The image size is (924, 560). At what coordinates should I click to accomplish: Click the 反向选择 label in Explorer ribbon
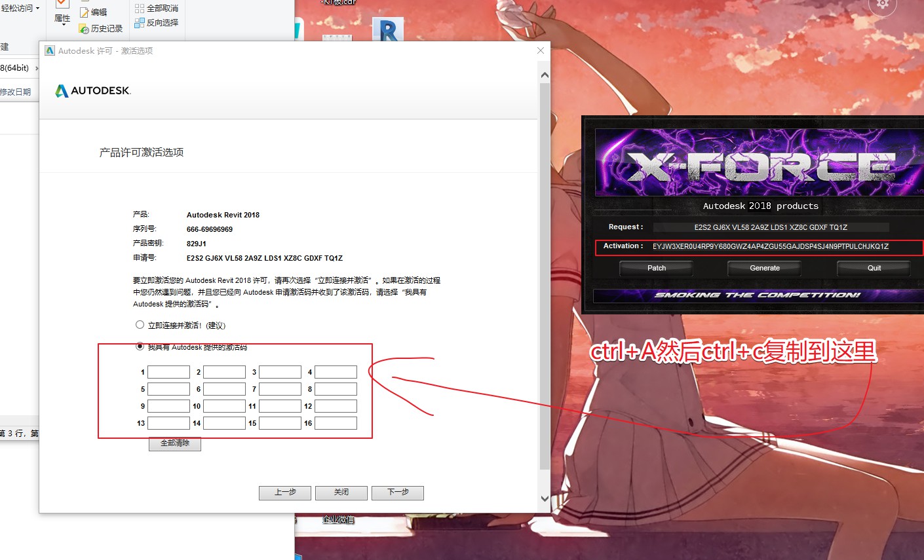pos(163,22)
